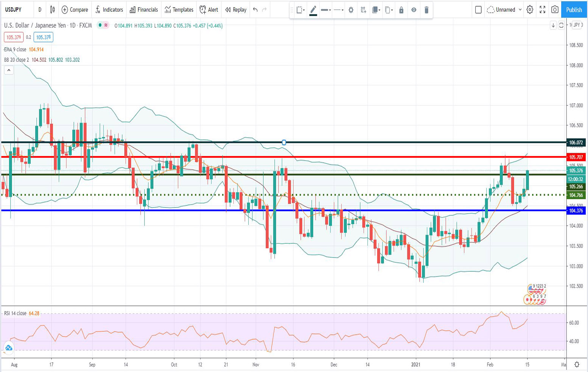This screenshot has height=372, width=588.
Task: Open the Templates menu
Action: point(179,10)
